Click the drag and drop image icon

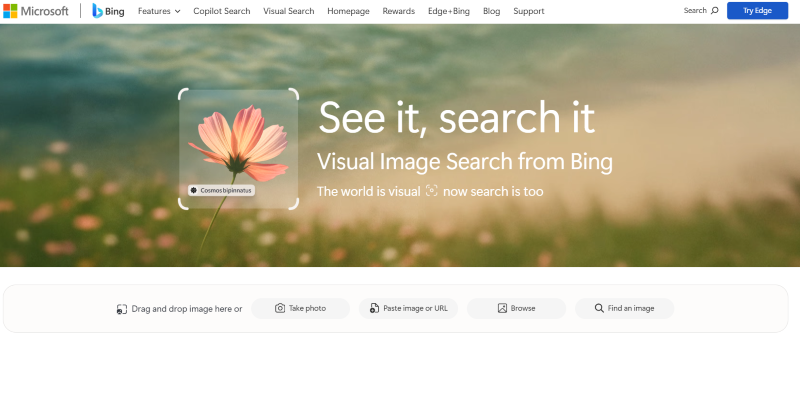coord(121,309)
